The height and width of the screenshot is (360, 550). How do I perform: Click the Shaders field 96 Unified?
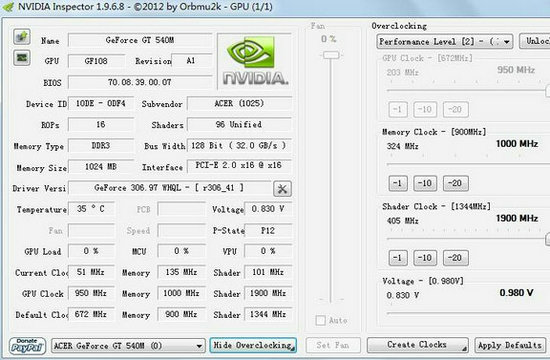[240, 125]
